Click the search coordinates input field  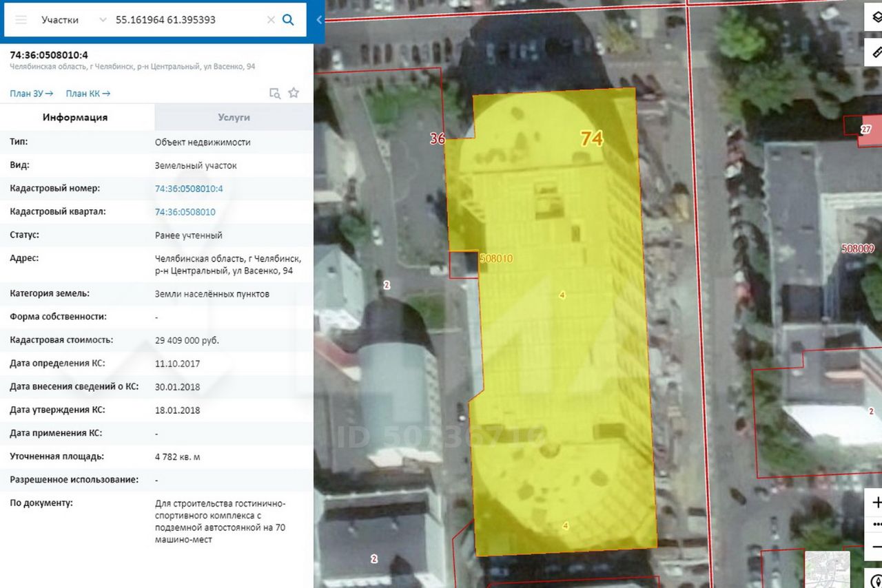186,20
